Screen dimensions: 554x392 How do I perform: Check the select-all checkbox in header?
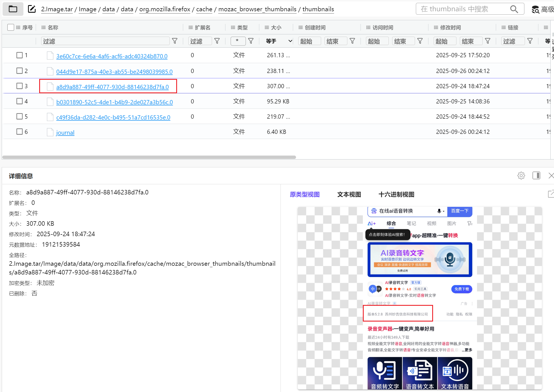coord(11,27)
